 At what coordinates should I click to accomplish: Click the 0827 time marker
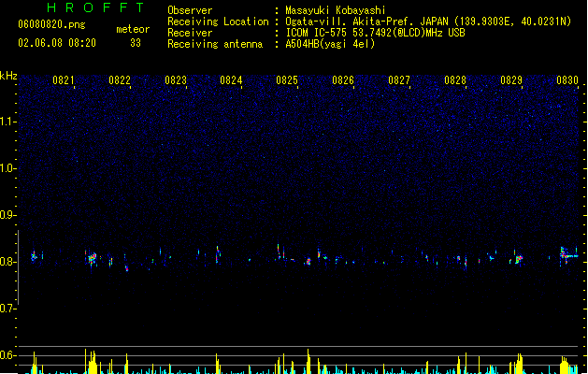coord(399,80)
